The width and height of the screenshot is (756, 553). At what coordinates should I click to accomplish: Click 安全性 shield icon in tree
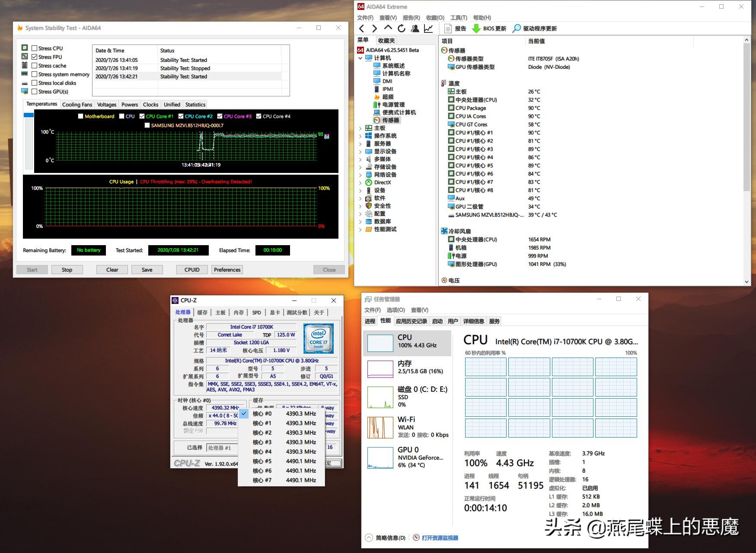pyautogui.click(x=368, y=206)
